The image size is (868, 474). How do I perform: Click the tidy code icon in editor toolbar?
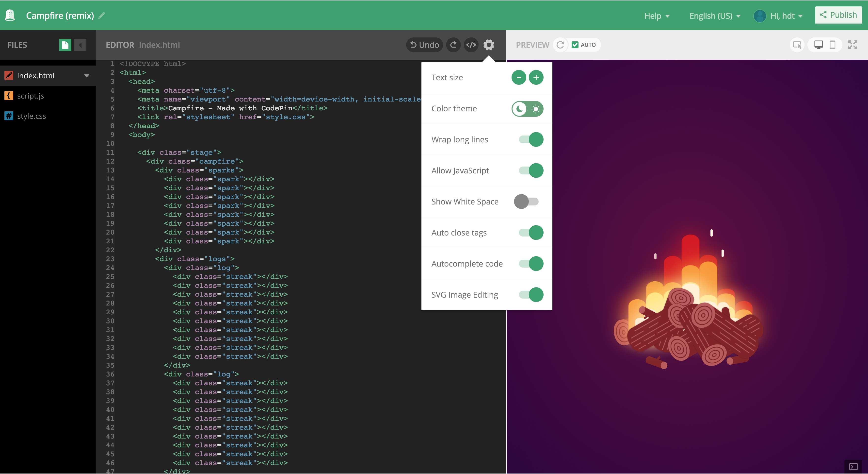(x=471, y=45)
